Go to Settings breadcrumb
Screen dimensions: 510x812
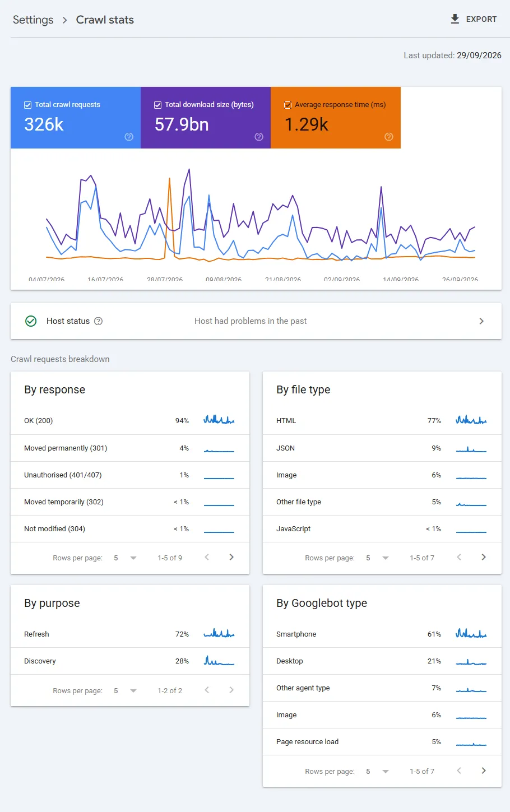(33, 20)
